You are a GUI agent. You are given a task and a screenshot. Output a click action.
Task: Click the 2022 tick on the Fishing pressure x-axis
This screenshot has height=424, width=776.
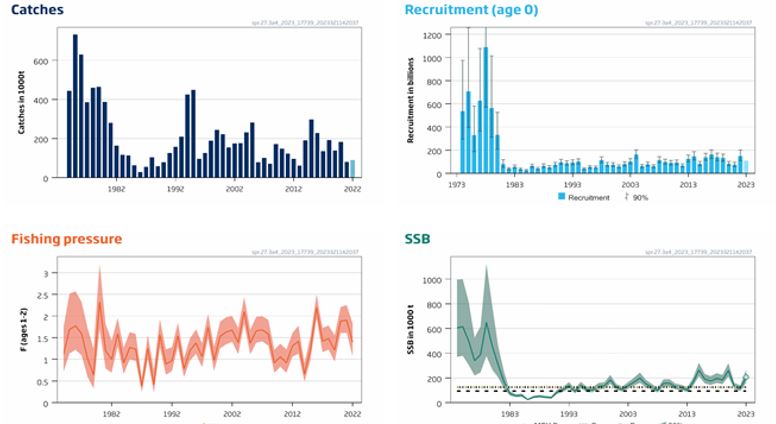(x=352, y=414)
